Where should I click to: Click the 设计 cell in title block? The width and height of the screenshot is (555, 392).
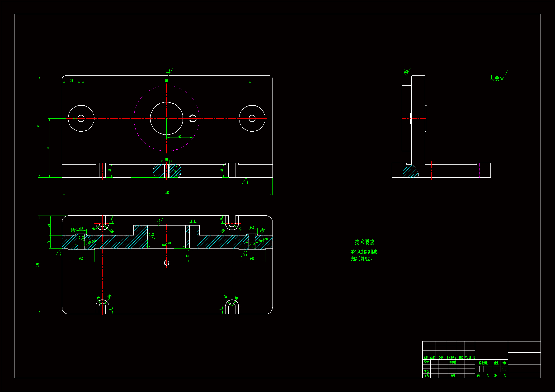pos(426,362)
